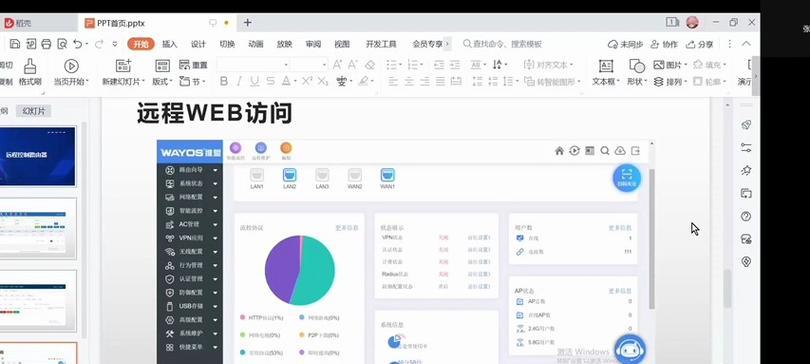Open a new tab with the plus button

[247, 23]
